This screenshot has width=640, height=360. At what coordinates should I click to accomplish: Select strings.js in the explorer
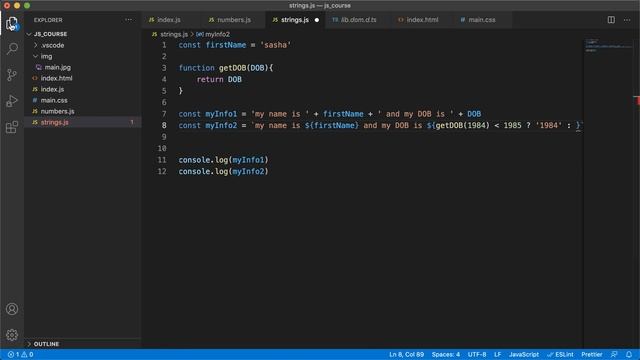tap(83, 122)
